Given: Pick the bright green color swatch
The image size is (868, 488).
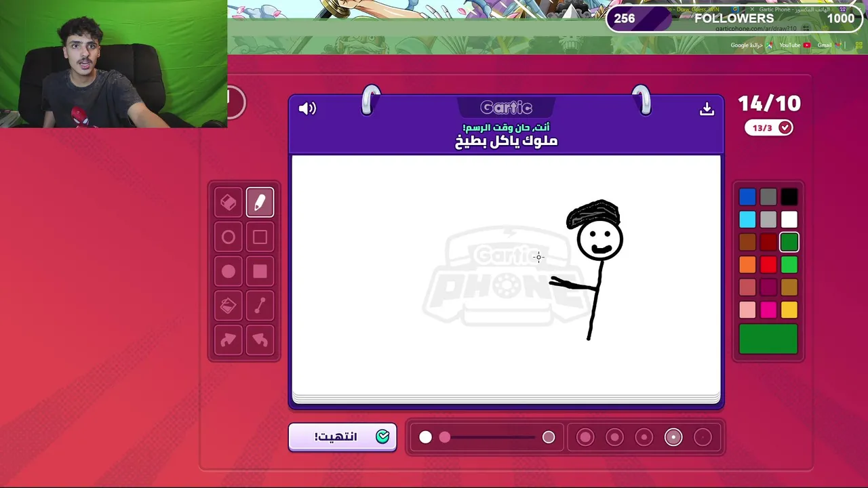Looking at the screenshot, I should (789, 265).
